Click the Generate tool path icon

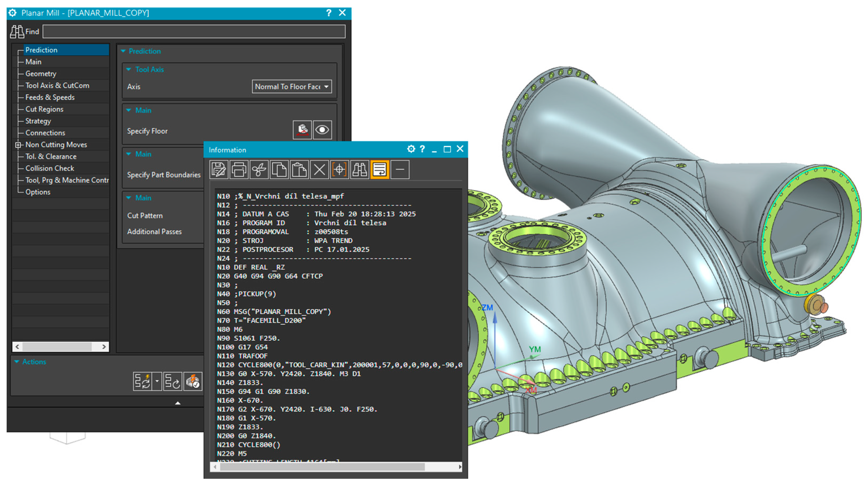[142, 381]
